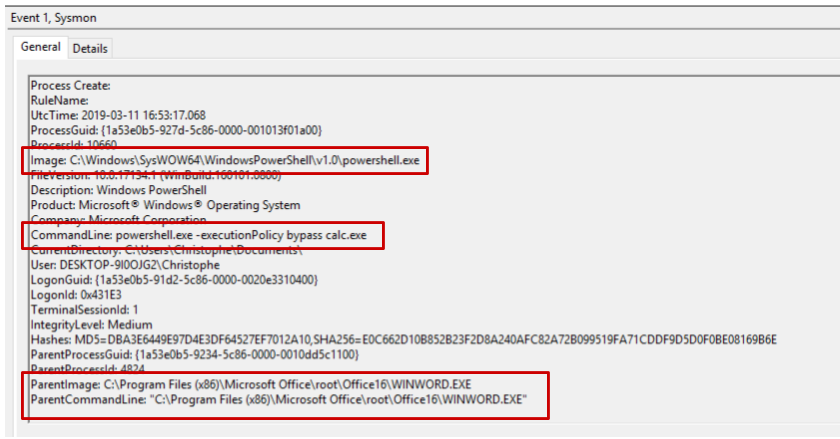840x439 pixels.
Task: Select the LogonId 0x431E3 line
Action: click(76, 295)
